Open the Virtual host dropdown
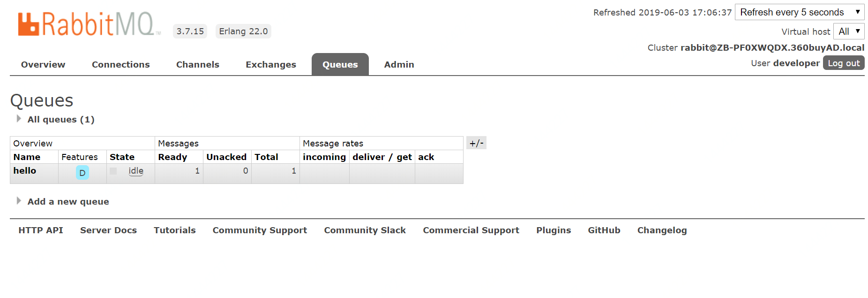 [848, 31]
